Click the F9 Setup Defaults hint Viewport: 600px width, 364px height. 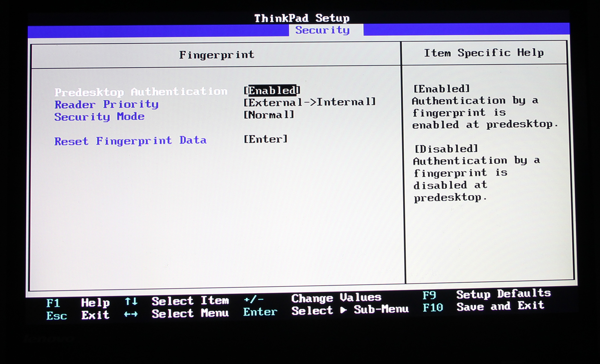(486, 295)
